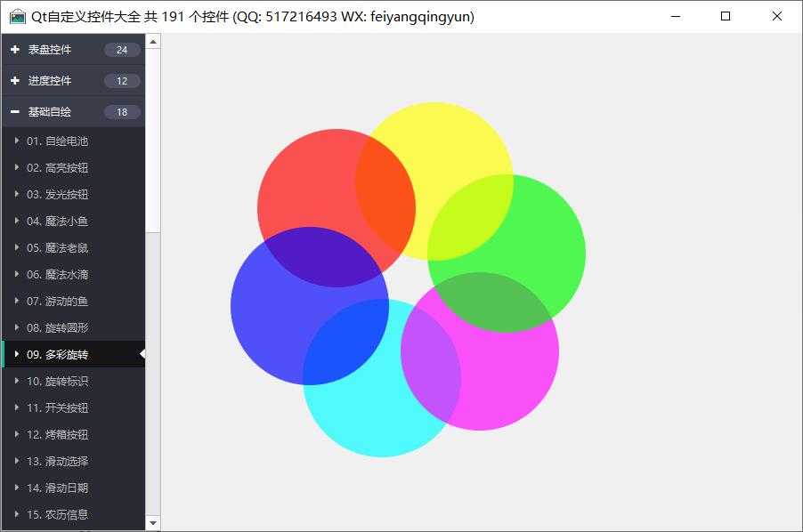Click the 24 count badge
The image size is (803, 532).
(x=122, y=50)
